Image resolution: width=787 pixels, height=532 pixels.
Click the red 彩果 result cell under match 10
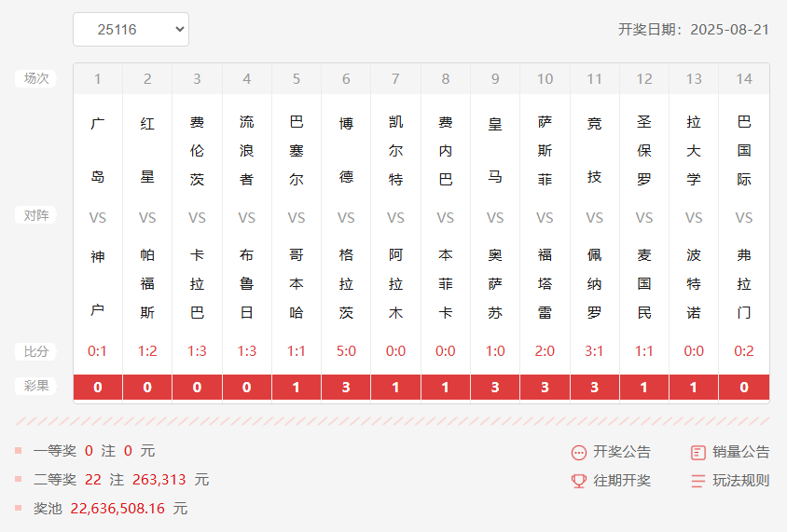pos(545,387)
